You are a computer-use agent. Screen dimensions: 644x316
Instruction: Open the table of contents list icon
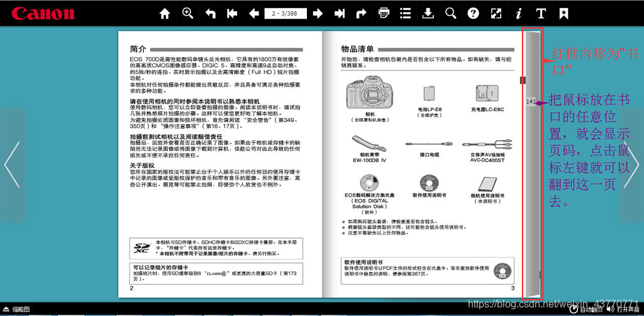406,13
